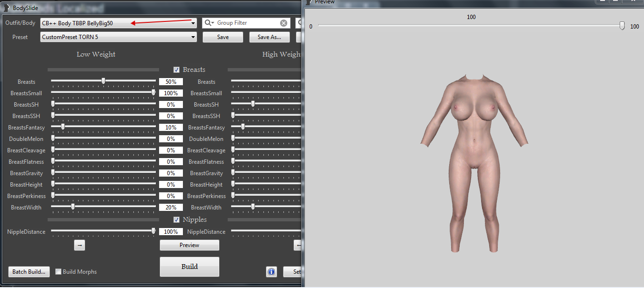
Task: Click the low weight BreastsFantasy percentage field
Action: (x=171, y=128)
